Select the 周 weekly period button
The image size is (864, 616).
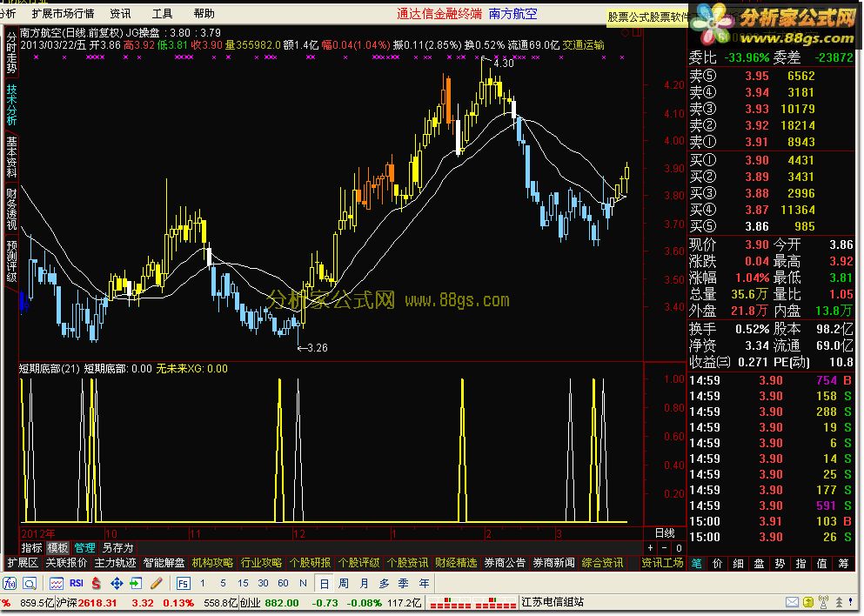click(x=344, y=583)
